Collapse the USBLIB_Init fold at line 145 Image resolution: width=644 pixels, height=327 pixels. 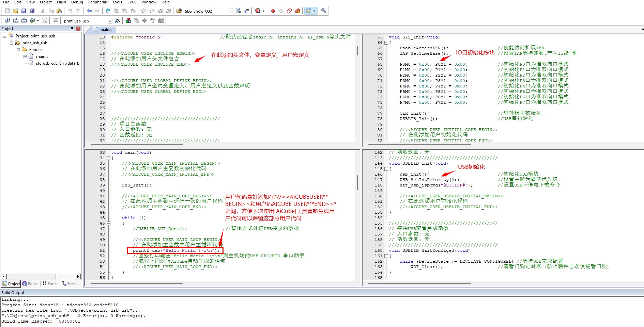[386, 169]
